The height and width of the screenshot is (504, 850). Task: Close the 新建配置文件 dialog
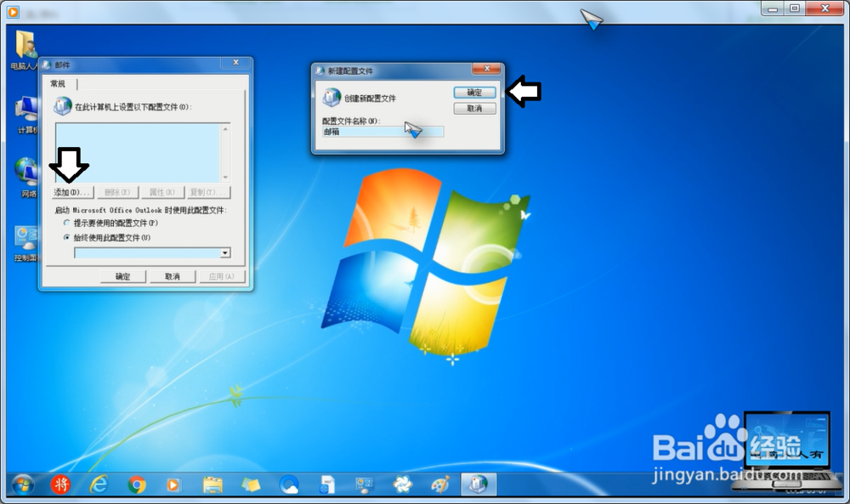pos(486,68)
